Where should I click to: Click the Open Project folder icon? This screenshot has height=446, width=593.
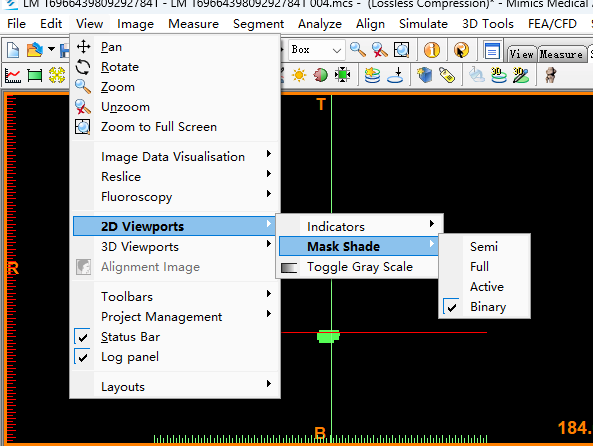click(x=35, y=50)
